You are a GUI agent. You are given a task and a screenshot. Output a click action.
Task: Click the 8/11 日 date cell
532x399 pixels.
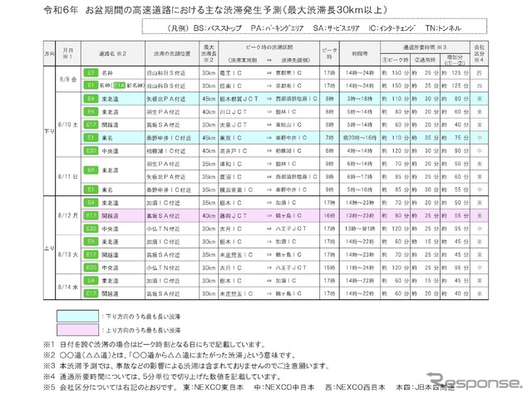(68, 176)
